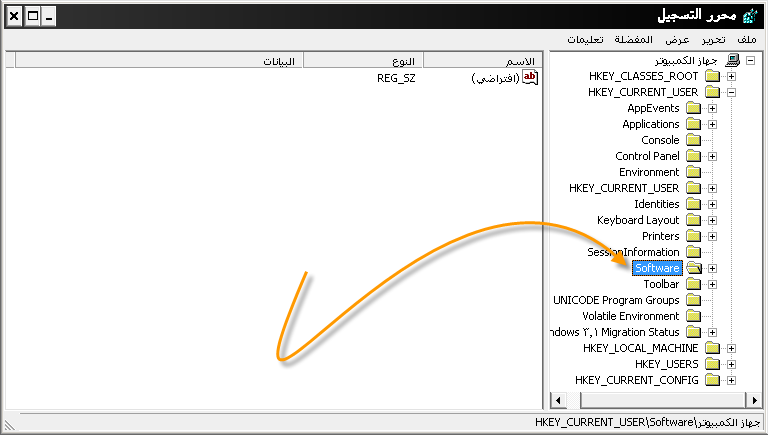768x435 pixels.
Task: Click the Toolbar folder icon
Action: pyautogui.click(x=694, y=284)
